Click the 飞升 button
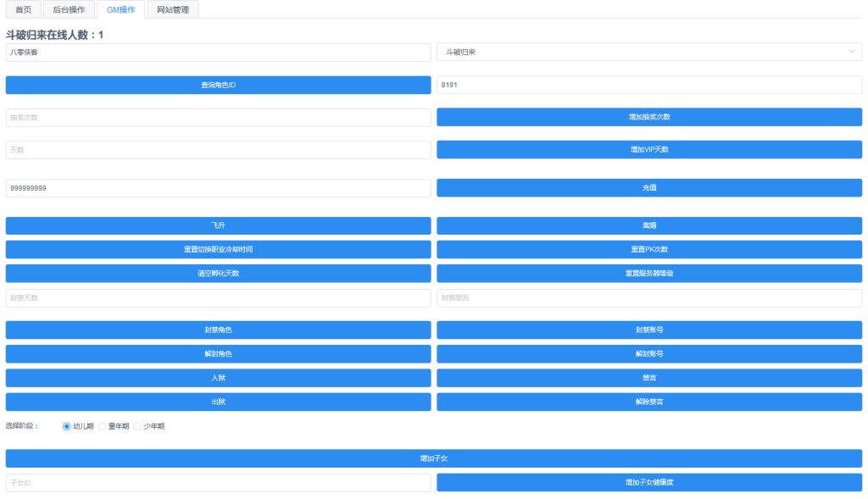868x499 pixels. click(218, 225)
